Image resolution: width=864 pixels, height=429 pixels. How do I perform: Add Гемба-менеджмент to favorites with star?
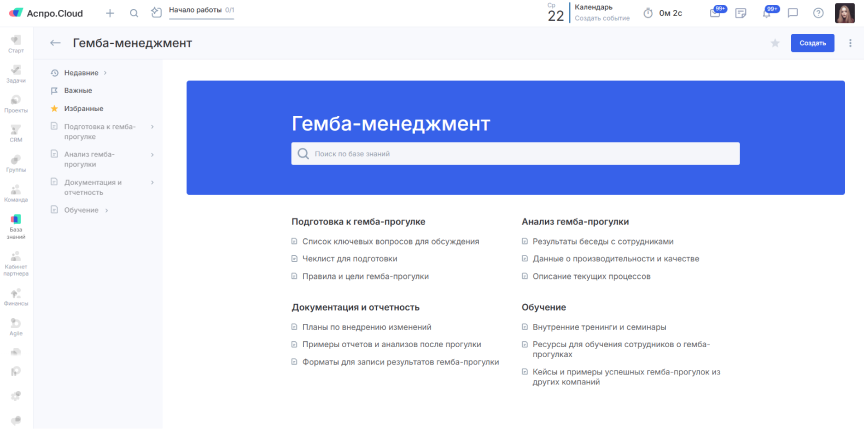[x=775, y=43]
